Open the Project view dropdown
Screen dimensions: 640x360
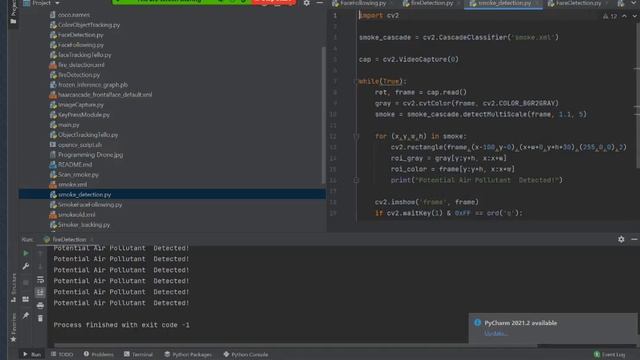coord(41,3)
